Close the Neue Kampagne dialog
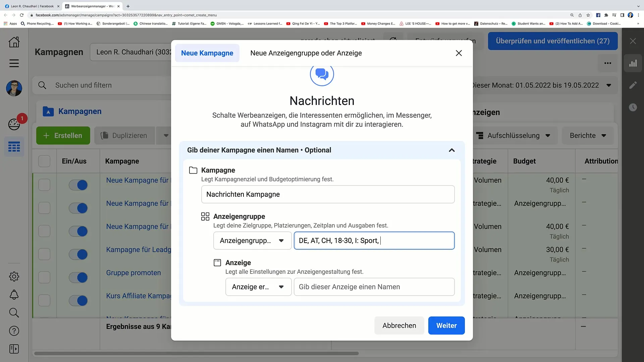644x362 pixels. click(x=459, y=53)
